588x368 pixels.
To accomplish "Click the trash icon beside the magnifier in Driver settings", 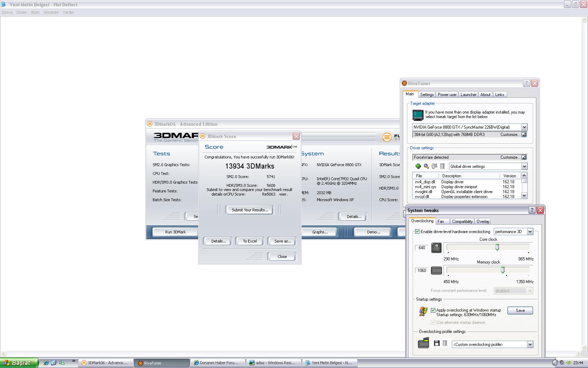I will (442, 166).
